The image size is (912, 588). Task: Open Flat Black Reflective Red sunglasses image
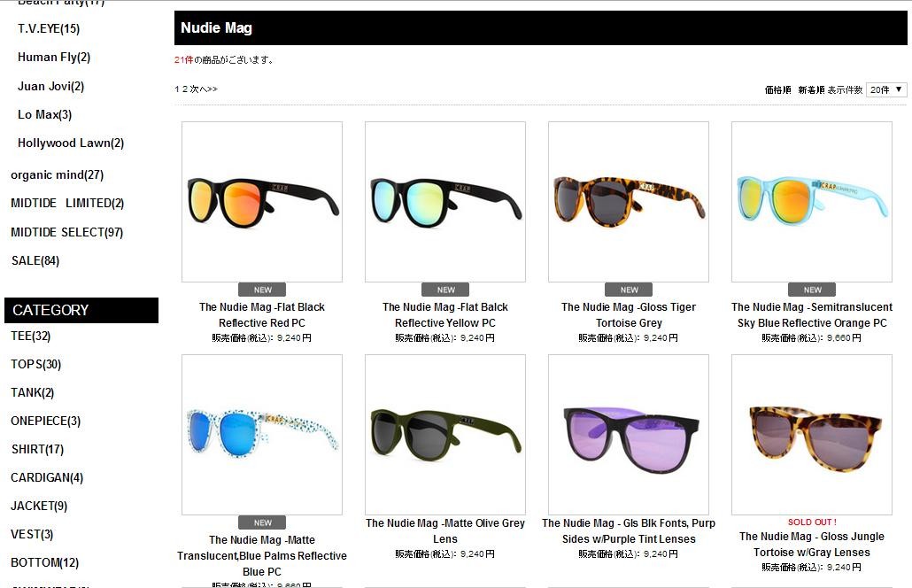(x=262, y=202)
